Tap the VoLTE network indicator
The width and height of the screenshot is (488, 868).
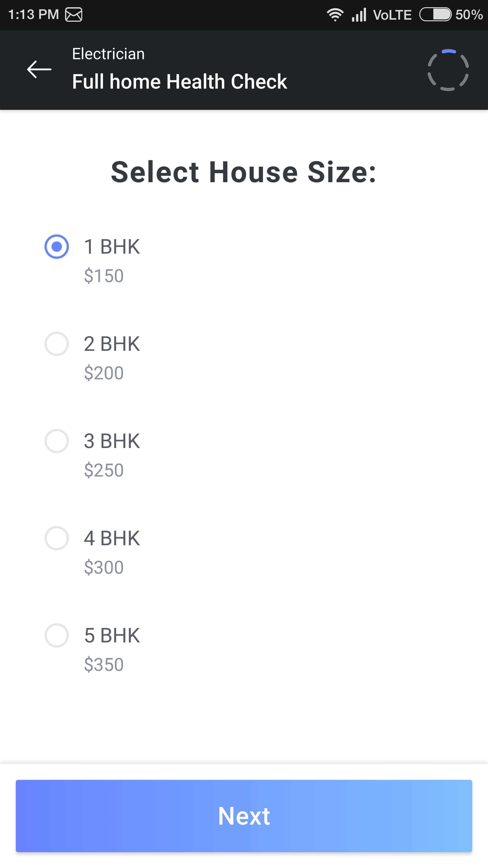pos(392,15)
